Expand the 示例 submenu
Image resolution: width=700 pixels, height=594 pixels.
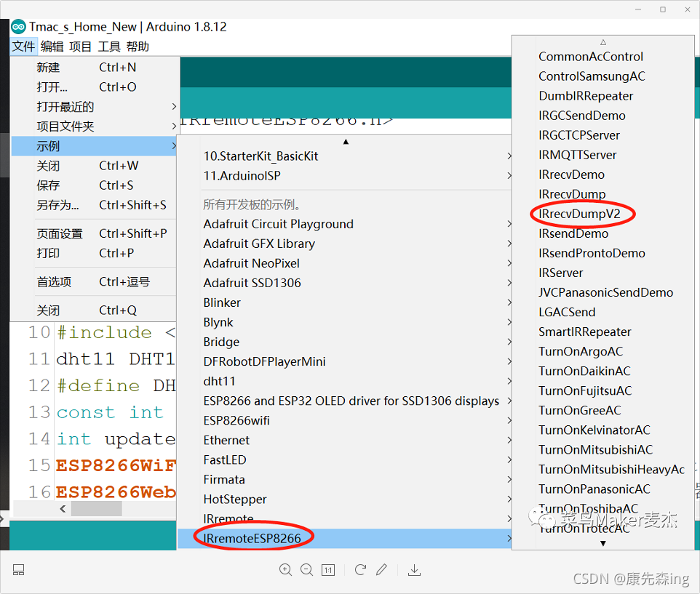pyautogui.click(x=94, y=146)
